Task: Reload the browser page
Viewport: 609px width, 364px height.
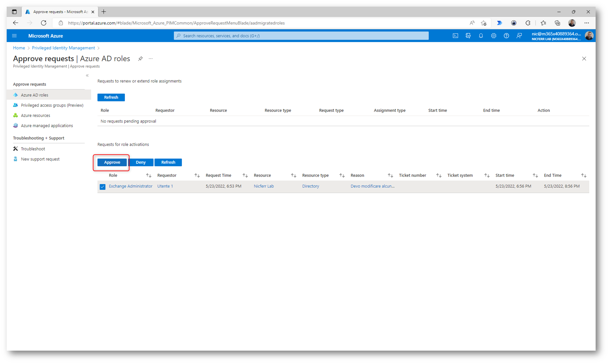Action: click(44, 23)
